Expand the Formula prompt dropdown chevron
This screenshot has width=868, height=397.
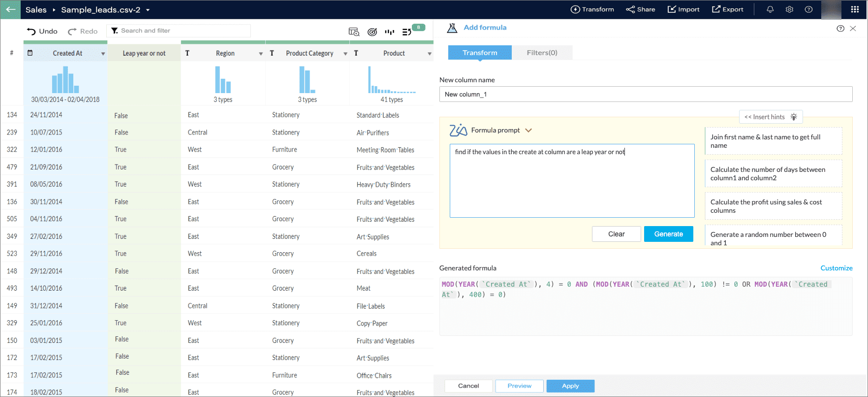coord(528,131)
